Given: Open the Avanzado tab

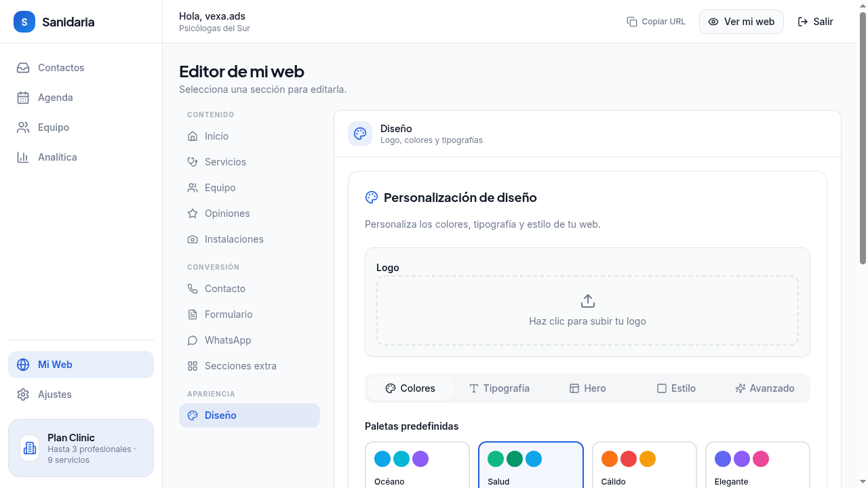Looking at the screenshot, I should point(765,388).
